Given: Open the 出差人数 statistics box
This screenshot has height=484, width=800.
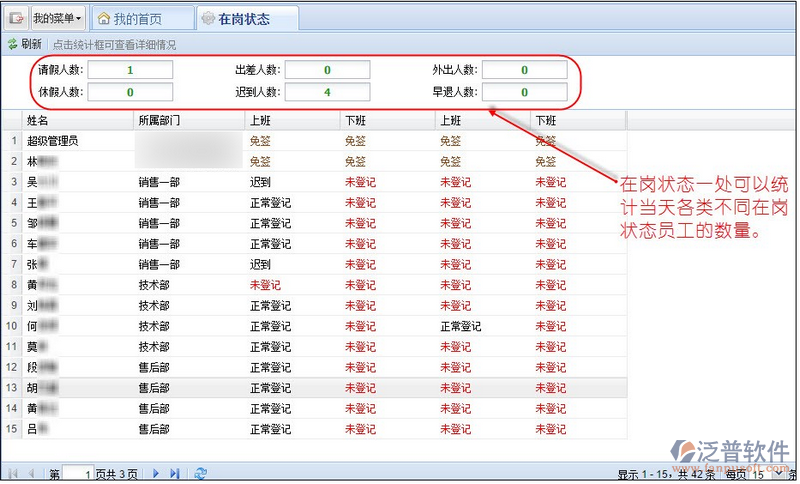Looking at the screenshot, I should click(327, 70).
